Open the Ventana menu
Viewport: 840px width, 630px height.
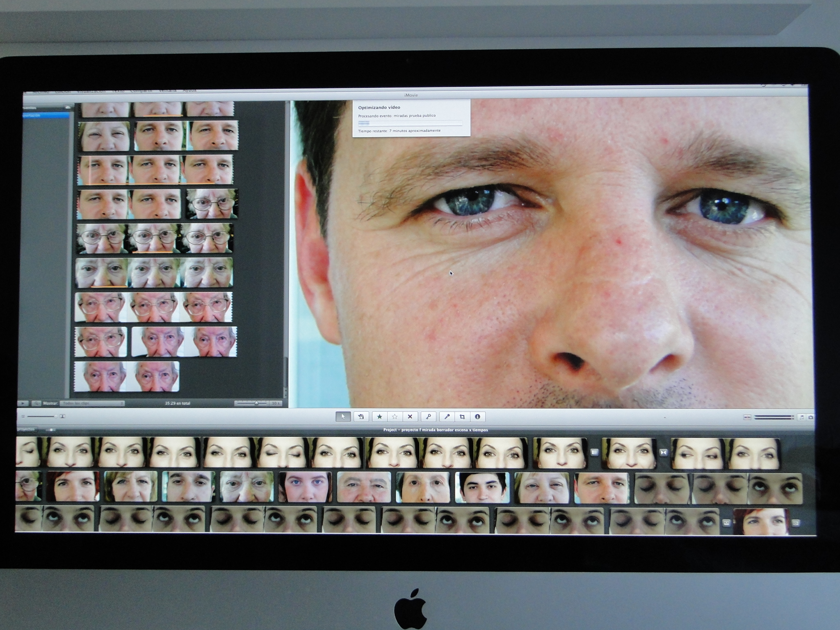167,91
